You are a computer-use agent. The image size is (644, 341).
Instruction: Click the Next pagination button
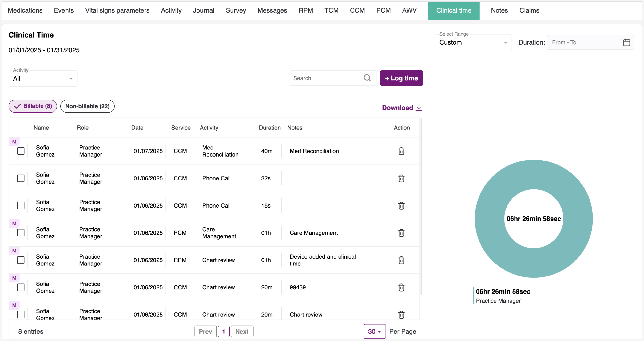pyautogui.click(x=242, y=332)
